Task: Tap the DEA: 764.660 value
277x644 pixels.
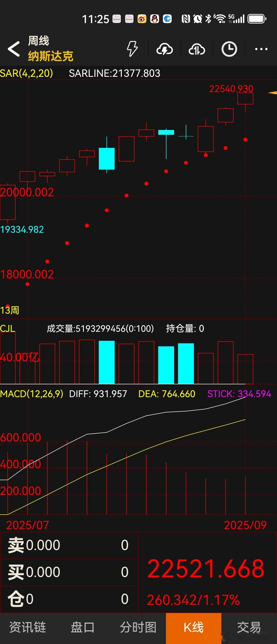Action: 167,394
